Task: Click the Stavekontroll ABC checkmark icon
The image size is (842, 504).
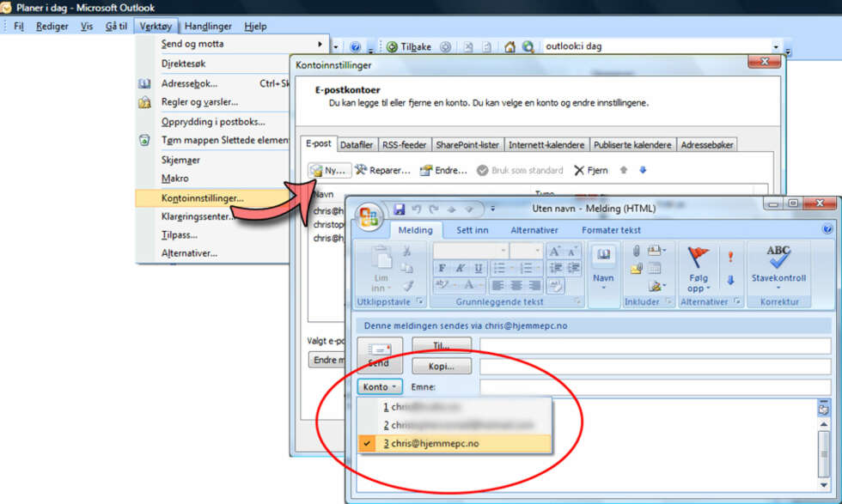Action: [x=778, y=257]
